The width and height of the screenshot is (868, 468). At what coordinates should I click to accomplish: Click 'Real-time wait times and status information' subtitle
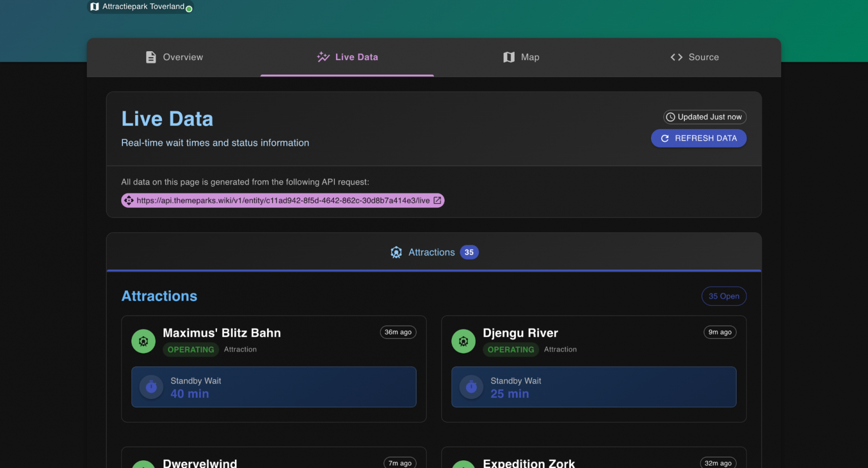tap(215, 143)
